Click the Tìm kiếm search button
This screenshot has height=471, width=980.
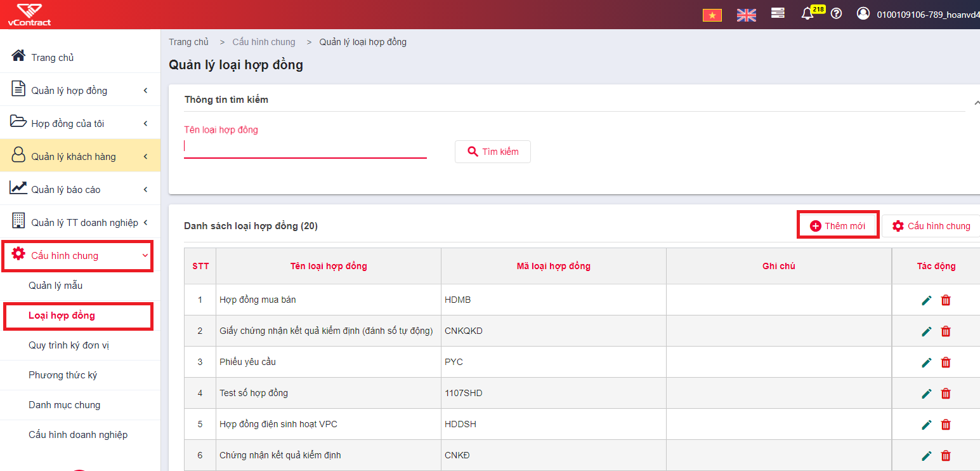pos(493,152)
